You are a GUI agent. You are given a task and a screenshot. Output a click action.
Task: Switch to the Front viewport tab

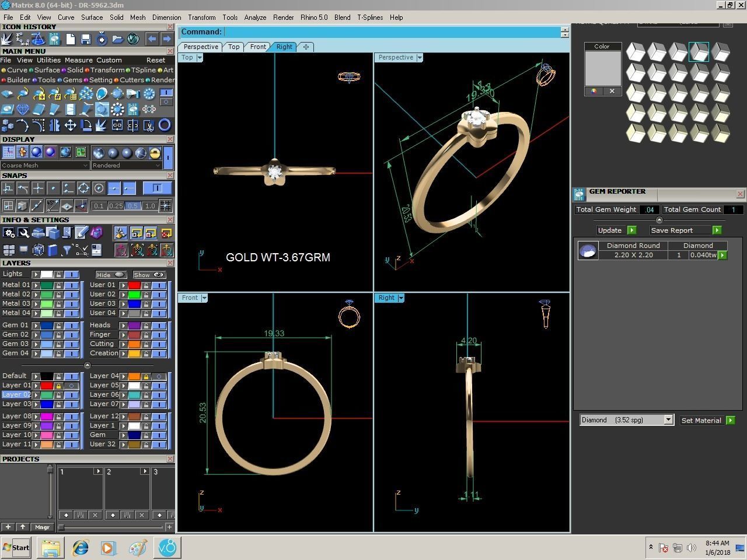click(x=258, y=47)
